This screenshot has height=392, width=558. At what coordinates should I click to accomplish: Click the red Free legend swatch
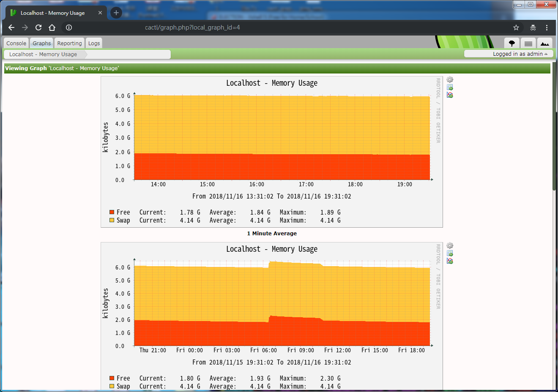click(x=112, y=212)
